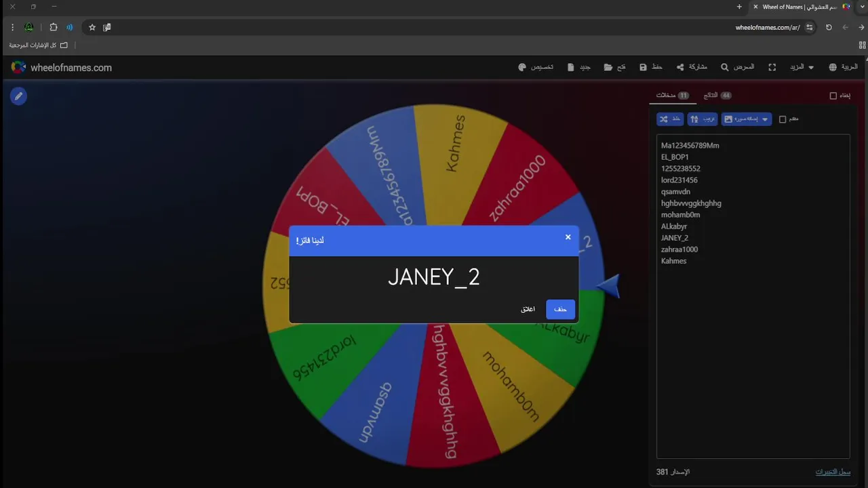868x488 pixels.
Task: Select the Ma123456789Mm entry line
Action: click(x=690, y=146)
